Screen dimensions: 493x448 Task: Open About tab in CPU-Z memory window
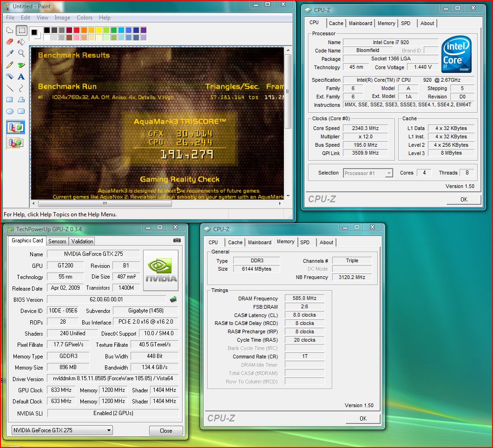pos(326,242)
